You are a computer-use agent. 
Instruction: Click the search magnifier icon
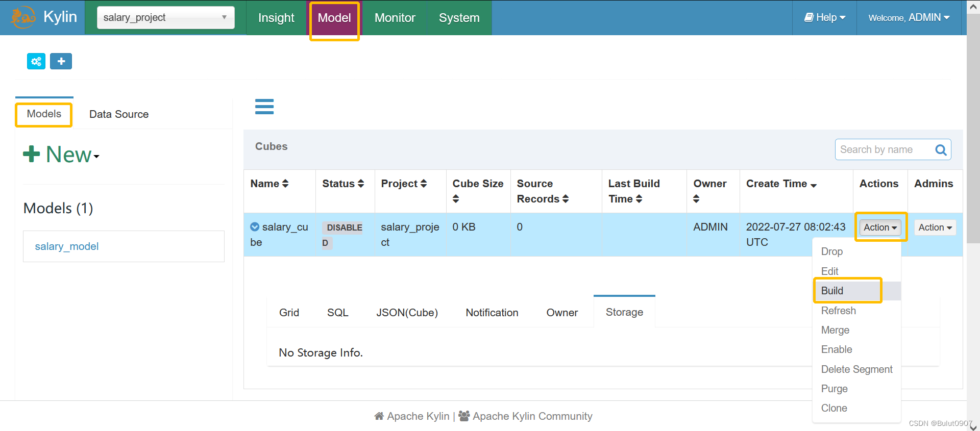tap(941, 149)
